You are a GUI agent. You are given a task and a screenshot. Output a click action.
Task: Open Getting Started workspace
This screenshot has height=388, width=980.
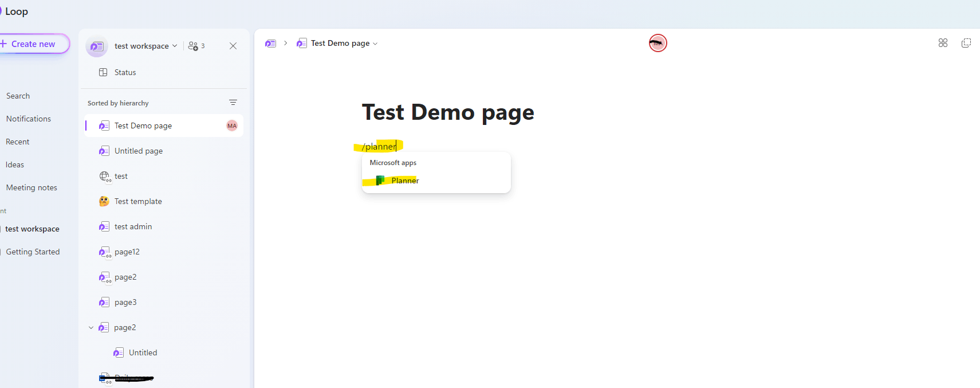[33, 252]
